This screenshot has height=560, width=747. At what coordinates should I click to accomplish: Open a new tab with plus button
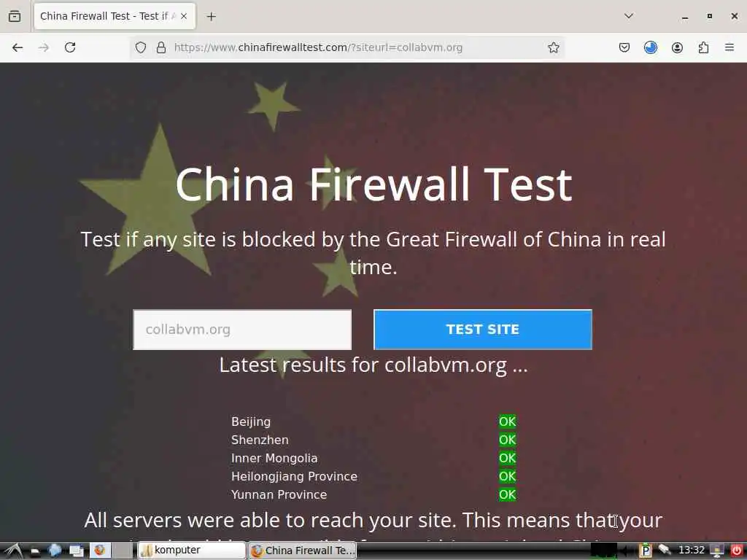(x=211, y=17)
